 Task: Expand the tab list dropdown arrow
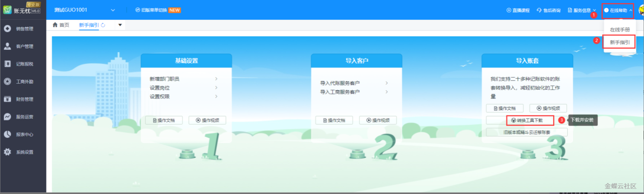(120, 25)
